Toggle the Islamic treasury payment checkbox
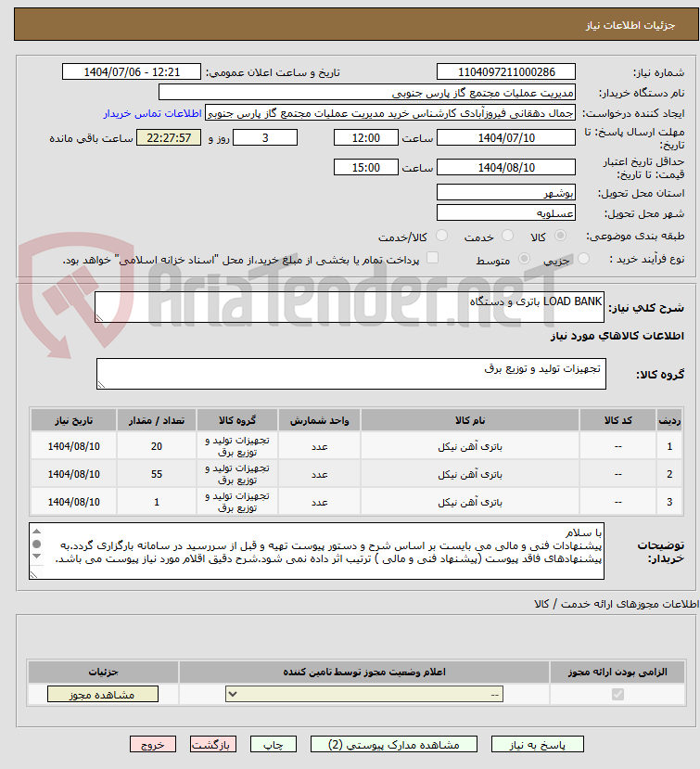Image resolution: width=700 pixels, height=769 pixels. (432, 258)
